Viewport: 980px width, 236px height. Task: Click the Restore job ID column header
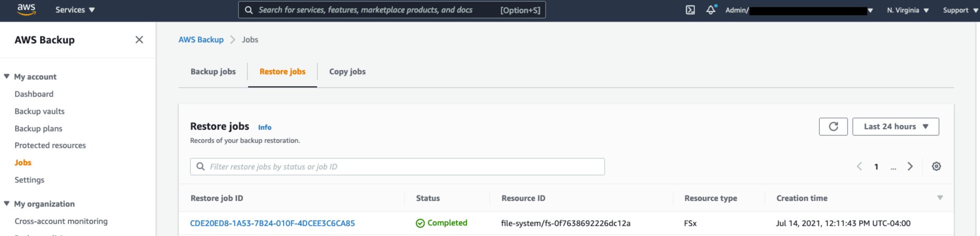coord(217,198)
